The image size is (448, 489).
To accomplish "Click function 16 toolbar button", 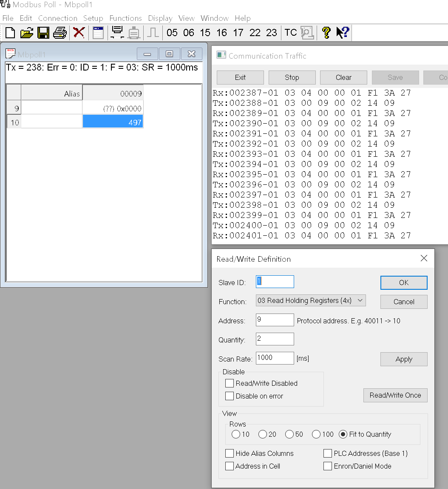I will coord(221,33).
